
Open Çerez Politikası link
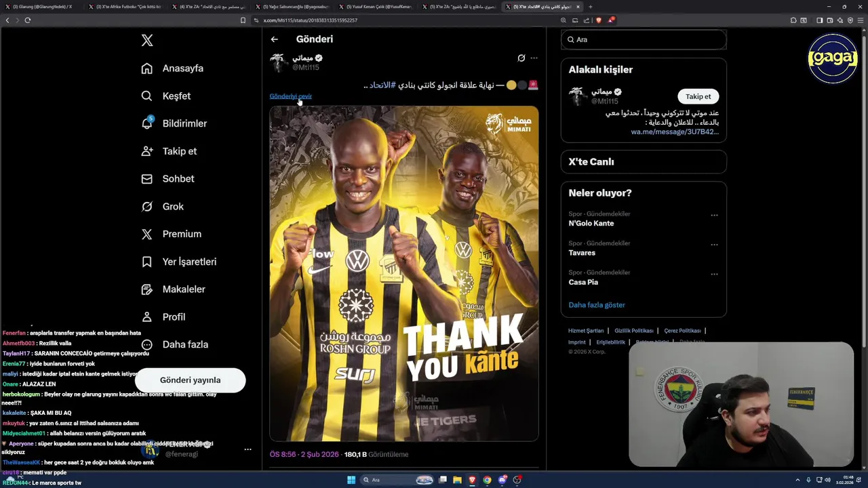tap(682, 331)
